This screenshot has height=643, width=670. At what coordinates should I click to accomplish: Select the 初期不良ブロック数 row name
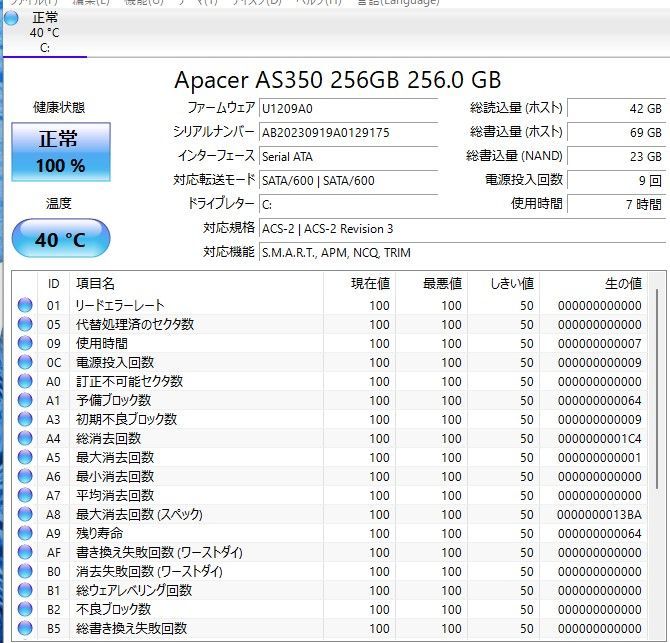126,419
